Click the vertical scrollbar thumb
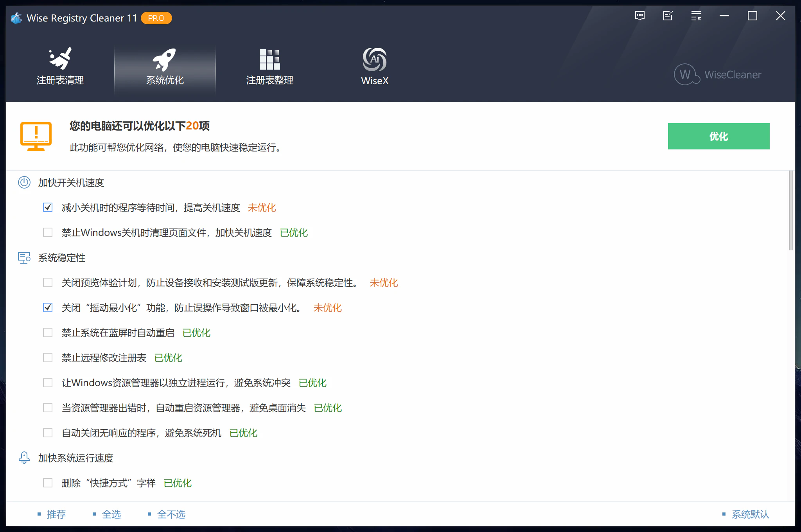Screen dimensions: 801x532 [x=790, y=211]
